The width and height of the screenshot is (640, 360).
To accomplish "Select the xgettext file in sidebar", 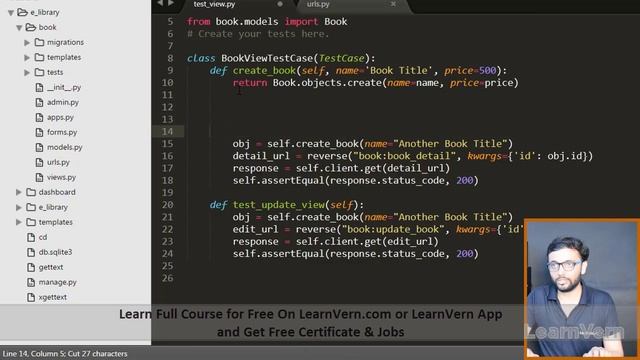I will pyautogui.click(x=53, y=297).
